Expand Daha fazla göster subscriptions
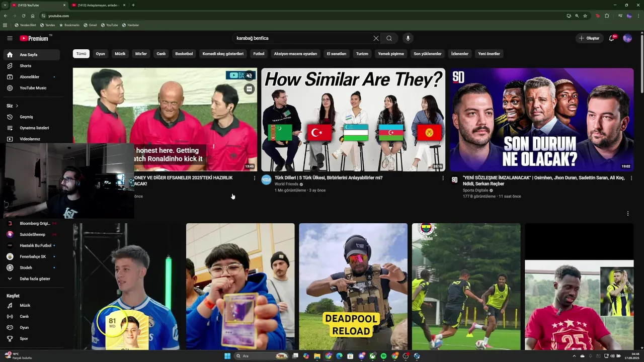 click(31, 279)
